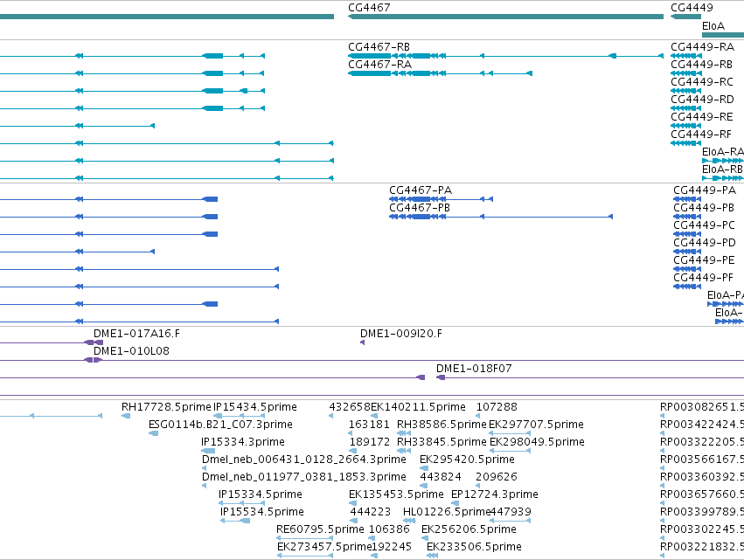Click polypeptide CG4449-PF
Image resolution: width=744 pixels, height=560 pixels.
[687, 287]
